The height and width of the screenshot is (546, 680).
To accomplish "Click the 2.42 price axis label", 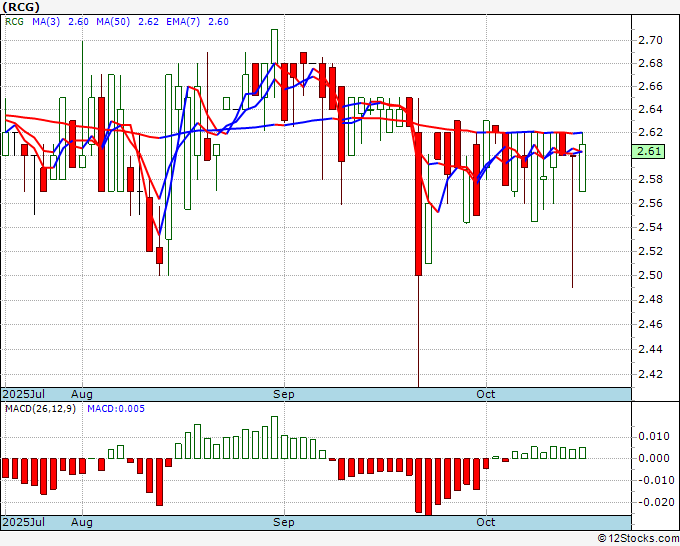I will point(651,374).
